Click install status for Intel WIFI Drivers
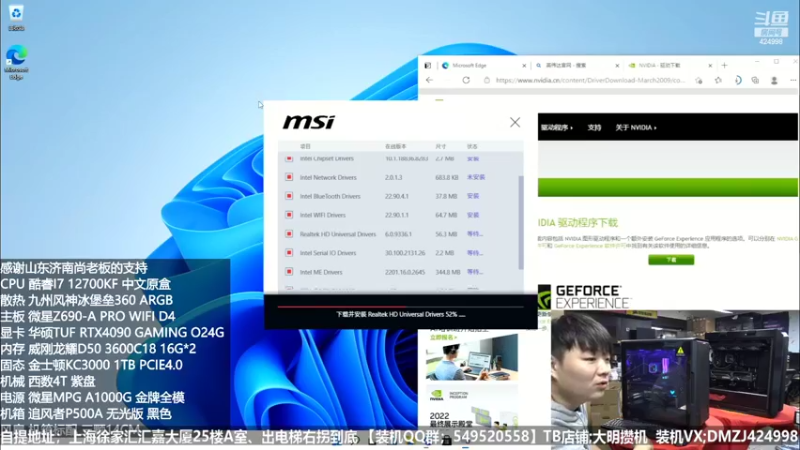 coord(473,215)
